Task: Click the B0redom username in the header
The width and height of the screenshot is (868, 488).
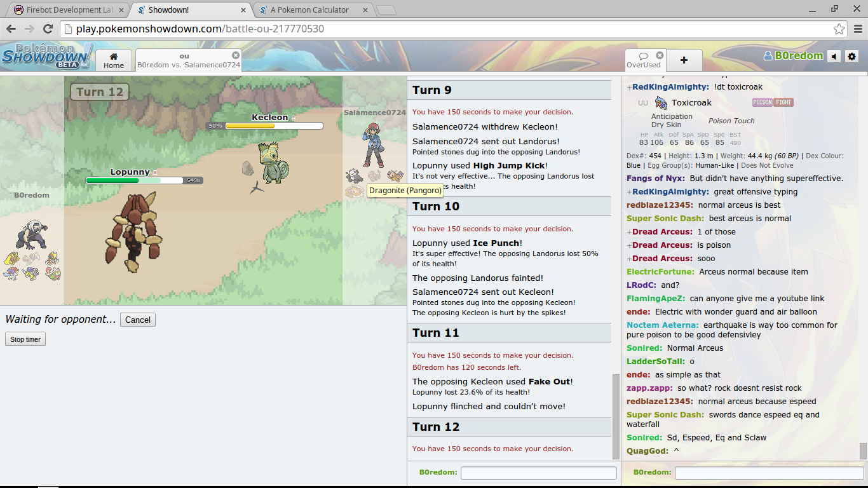Action: (x=794, y=55)
